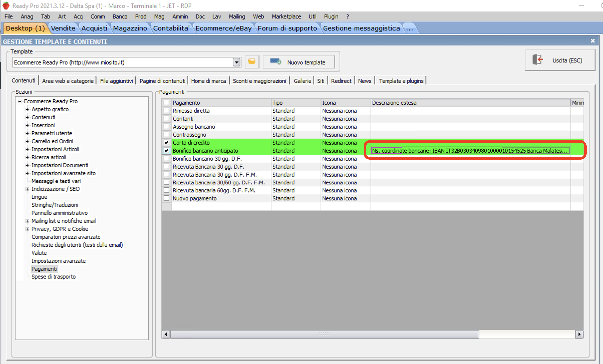Close the Gestione Template e Contenuti panel
603x364 pixels.
[593, 41]
